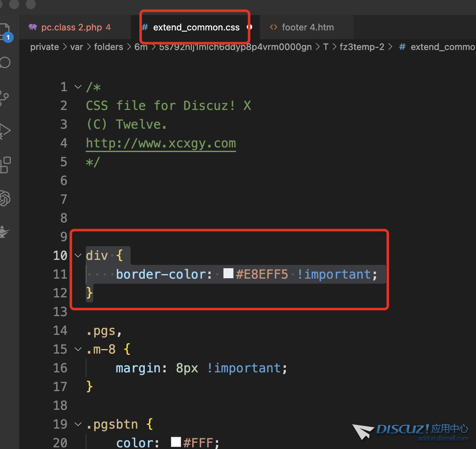This screenshot has width=476, height=449.
Task: Click the fz3temp-2 breadcrumb folder
Action: coord(362,47)
